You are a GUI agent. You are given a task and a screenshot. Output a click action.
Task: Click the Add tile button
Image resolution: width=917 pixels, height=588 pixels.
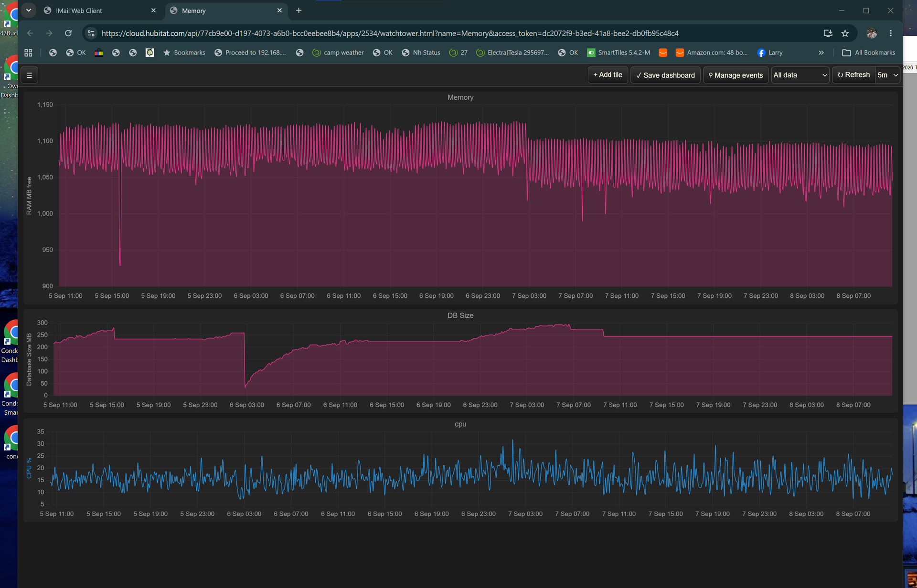(x=608, y=75)
